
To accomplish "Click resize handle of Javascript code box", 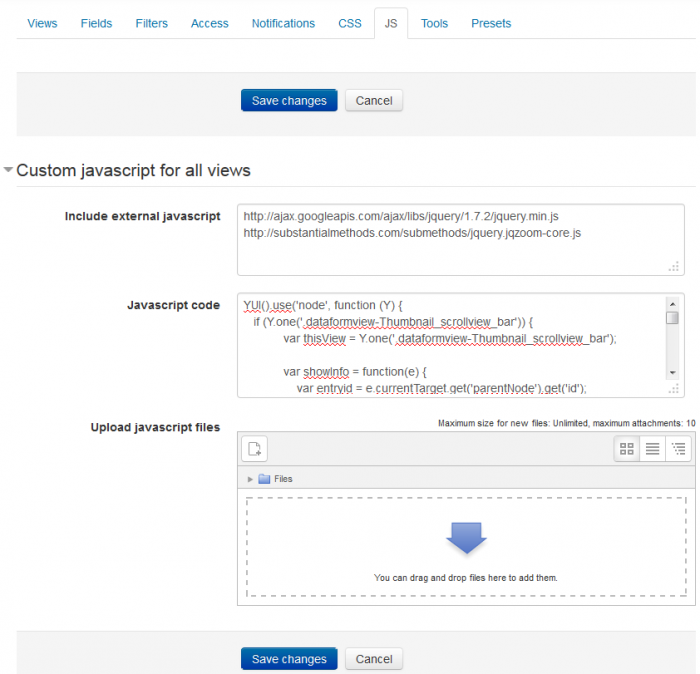I will tap(674, 389).
